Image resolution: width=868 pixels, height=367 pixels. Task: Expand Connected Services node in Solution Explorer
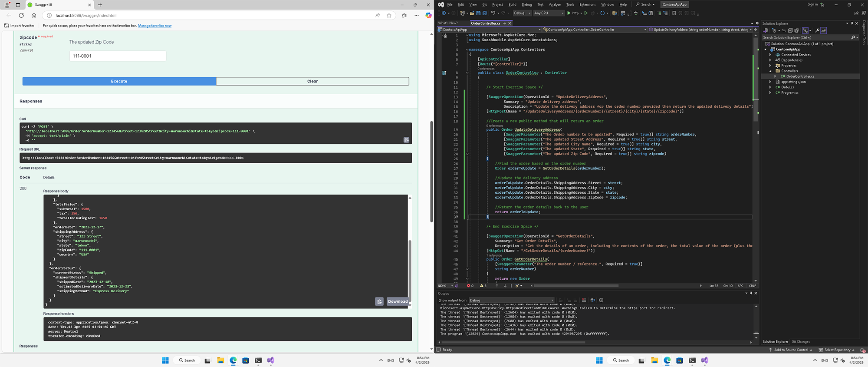(x=770, y=55)
